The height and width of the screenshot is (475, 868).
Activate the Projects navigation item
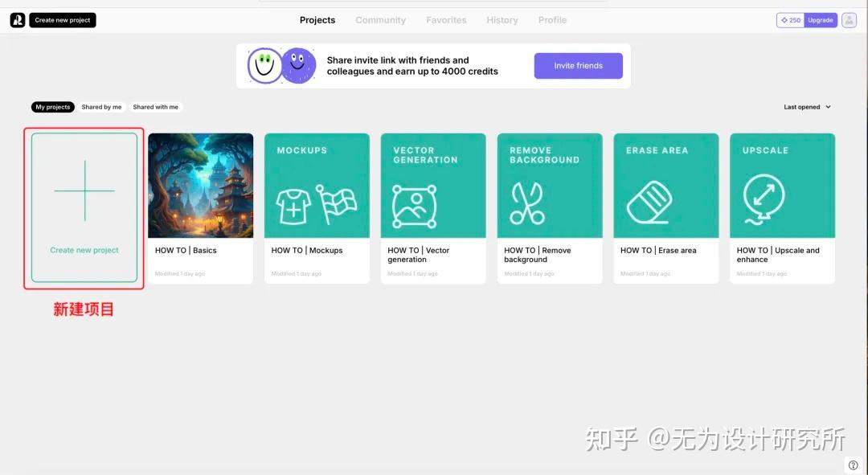[x=317, y=19]
